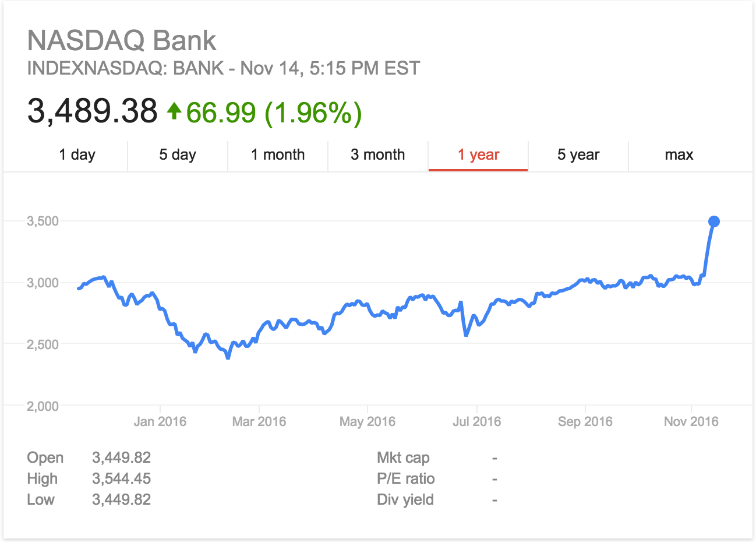Viewport: 756px width, 542px height.
Task: Click the INDEXNASDAQ: BANK ticker subtitle
Action: click(224, 68)
